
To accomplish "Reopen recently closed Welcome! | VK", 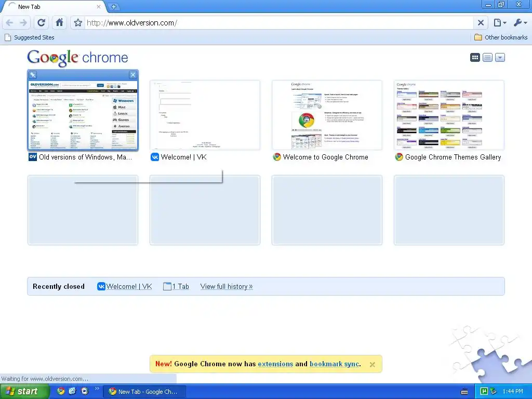I will click(x=125, y=286).
